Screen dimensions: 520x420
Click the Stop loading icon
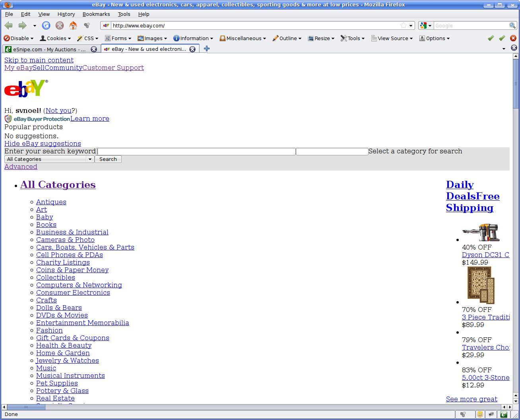60,25
